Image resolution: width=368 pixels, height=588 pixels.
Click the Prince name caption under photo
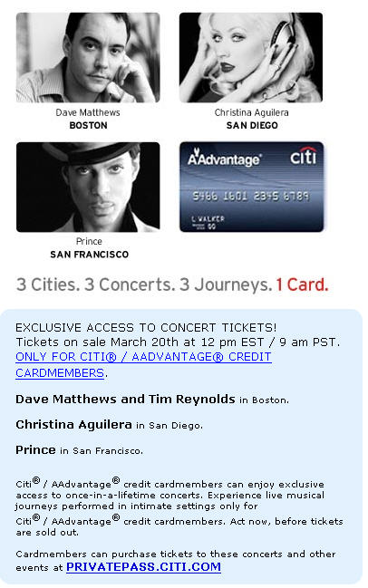click(x=89, y=241)
